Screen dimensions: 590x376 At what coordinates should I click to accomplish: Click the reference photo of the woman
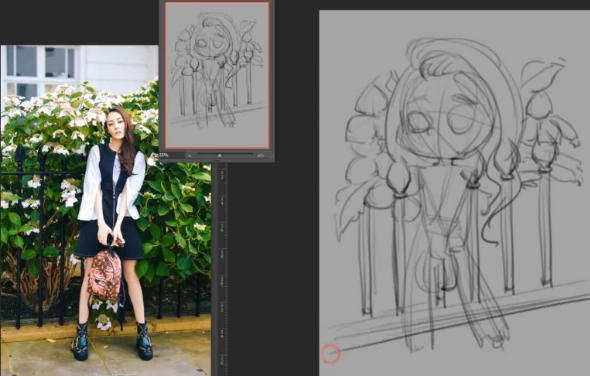coord(105,210)
